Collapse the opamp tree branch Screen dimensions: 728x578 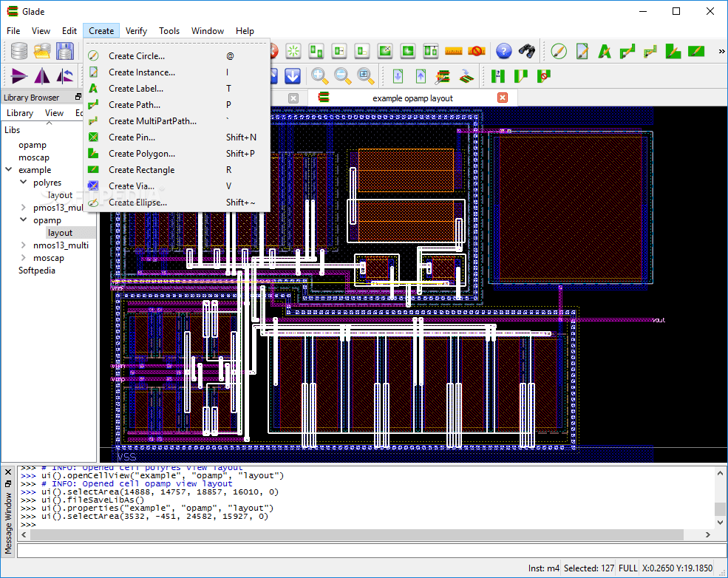pos(23,220)
